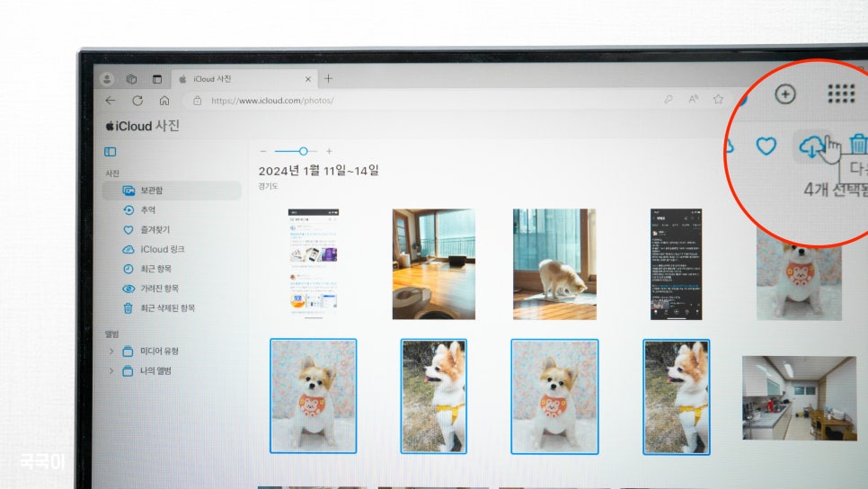Add this page to favorites
The height and width of the screenshot is (489, 868).
click(x=718, y=99)
